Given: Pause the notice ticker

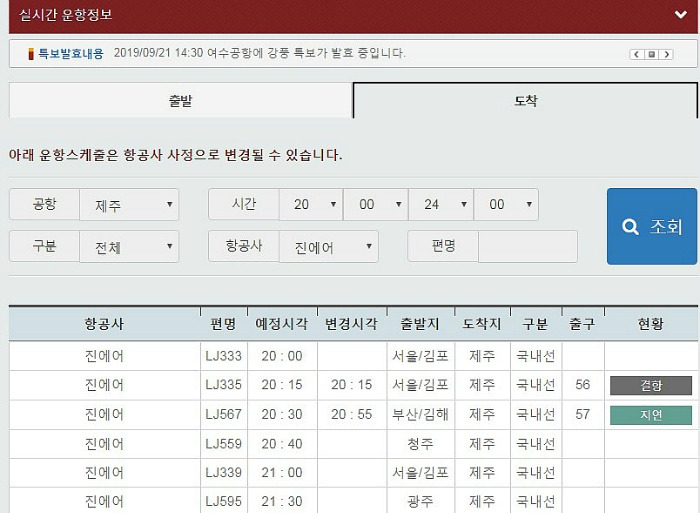Looking at the screenshot, I should (651, 54).
